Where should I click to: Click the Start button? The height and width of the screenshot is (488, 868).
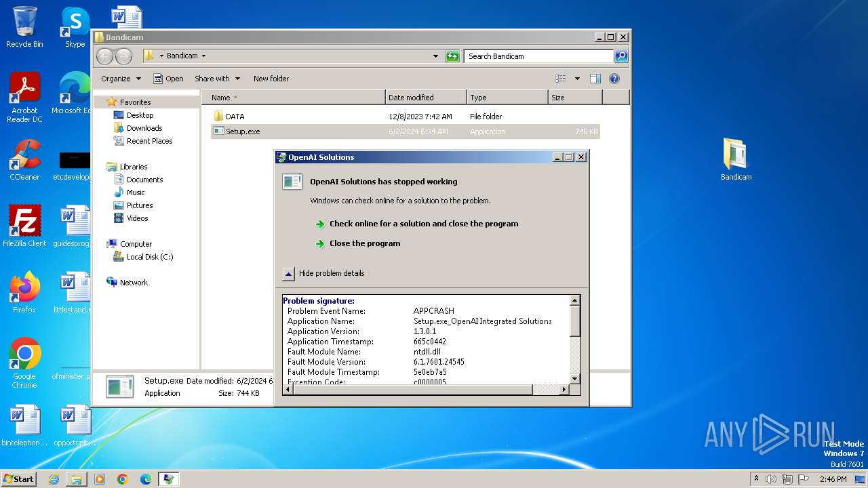pos(19,479)
